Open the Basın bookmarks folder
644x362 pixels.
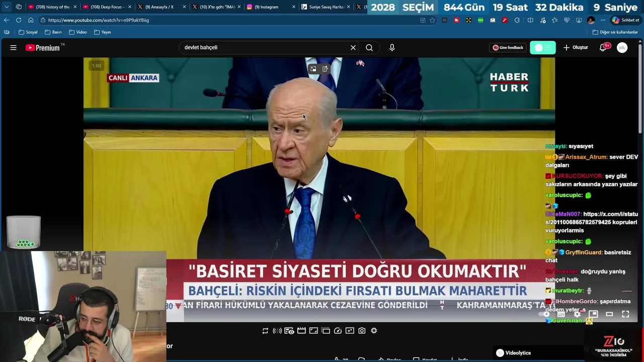click(53, 32)
